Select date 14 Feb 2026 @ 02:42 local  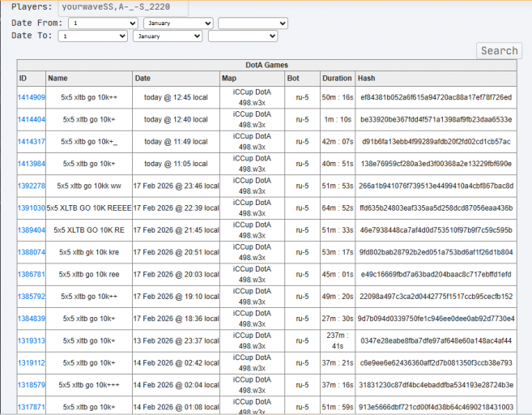coord(176,362)
